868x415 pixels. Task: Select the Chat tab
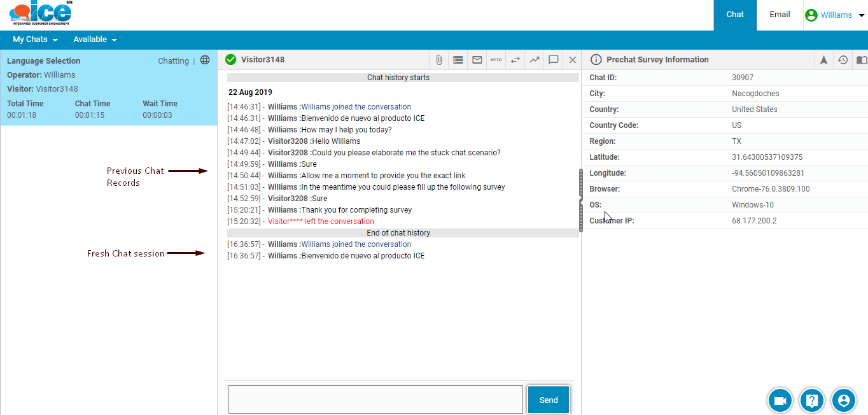[735, 15]
